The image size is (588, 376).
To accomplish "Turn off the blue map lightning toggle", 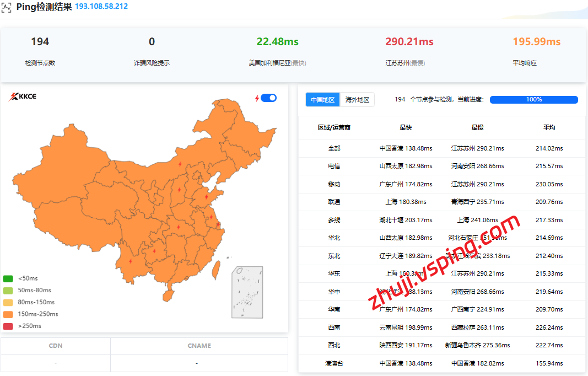I will (x=269, y=98).
